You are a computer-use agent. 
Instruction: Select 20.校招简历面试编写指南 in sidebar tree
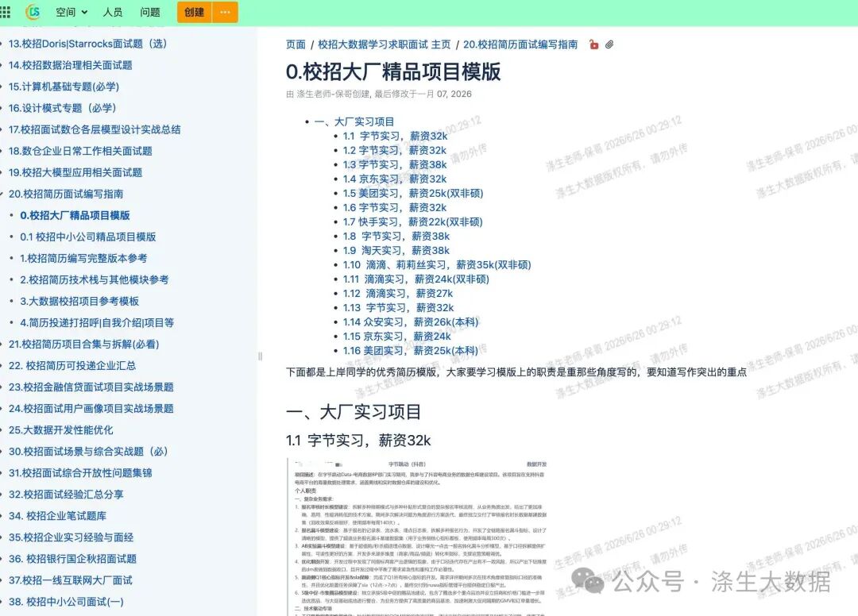click(66, 194)
